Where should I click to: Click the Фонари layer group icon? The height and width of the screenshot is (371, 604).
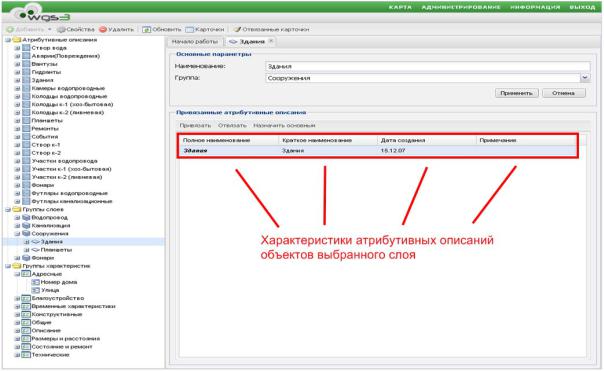[x=26, y=258]
